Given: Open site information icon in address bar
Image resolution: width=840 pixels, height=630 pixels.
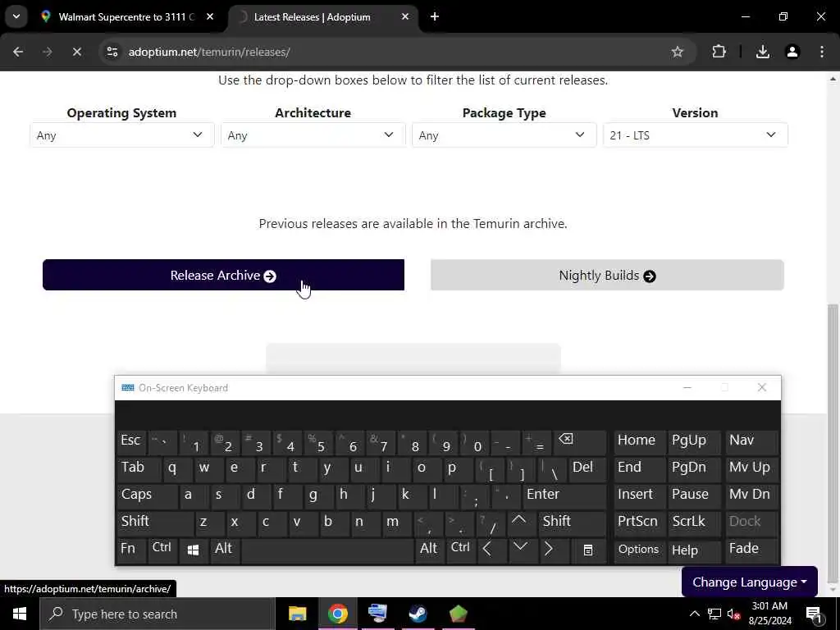Looking at the screenshot, I should (112, 52).
